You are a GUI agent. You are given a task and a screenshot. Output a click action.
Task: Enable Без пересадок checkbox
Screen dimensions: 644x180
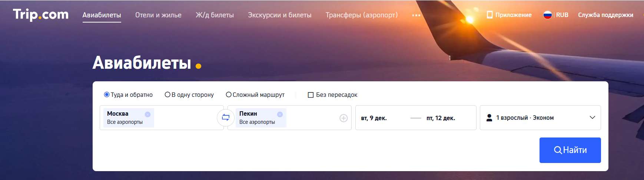click(311, 95)
